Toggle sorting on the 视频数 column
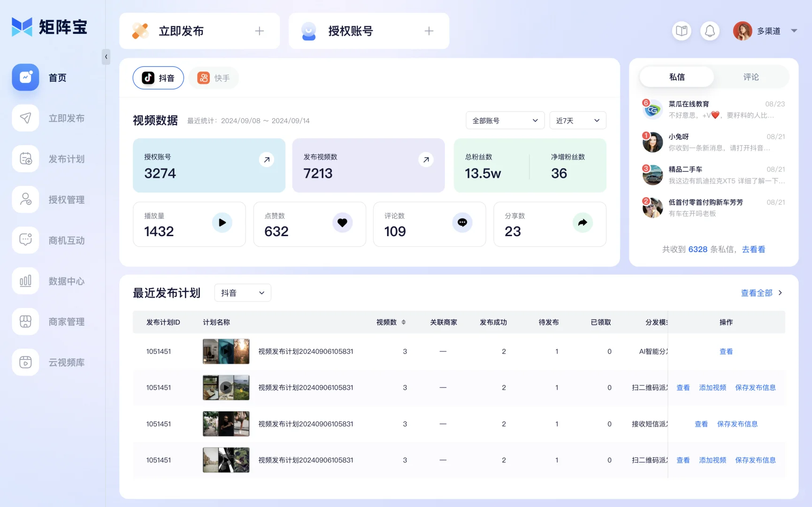Screen dimensions: 812x507 [404, 322]
